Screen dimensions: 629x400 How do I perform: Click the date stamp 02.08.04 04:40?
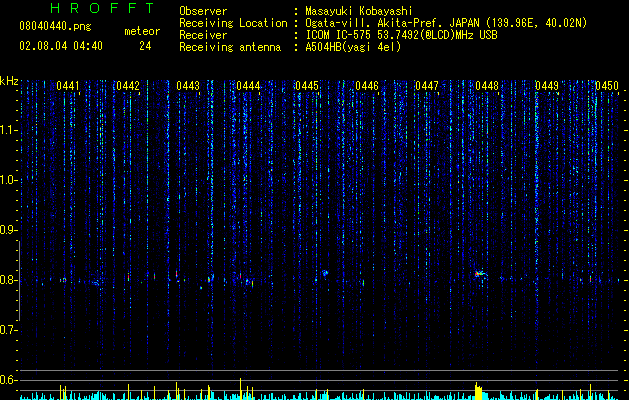(x=61, y=46)
